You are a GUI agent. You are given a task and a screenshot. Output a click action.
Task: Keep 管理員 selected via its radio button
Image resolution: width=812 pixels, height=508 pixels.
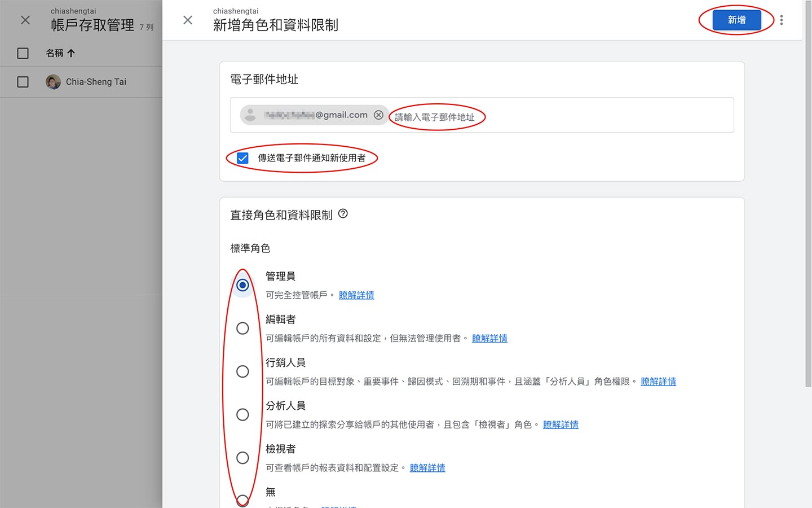pos(242,285)
